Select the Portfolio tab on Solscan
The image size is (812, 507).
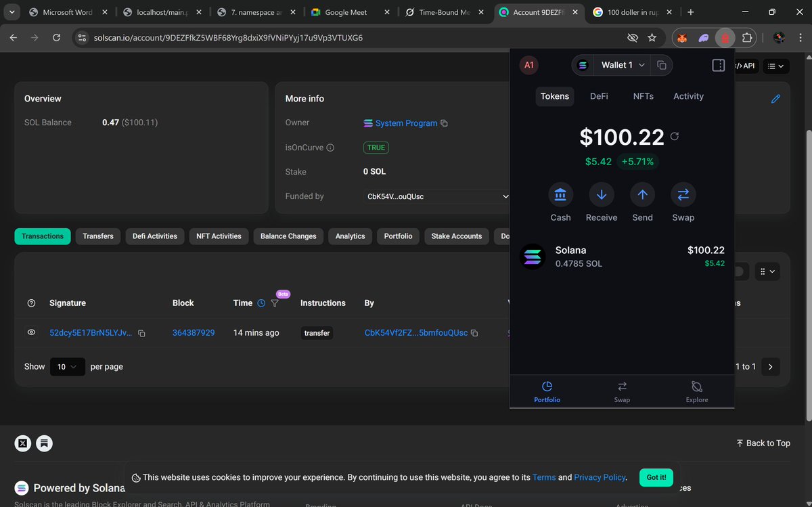398,236
